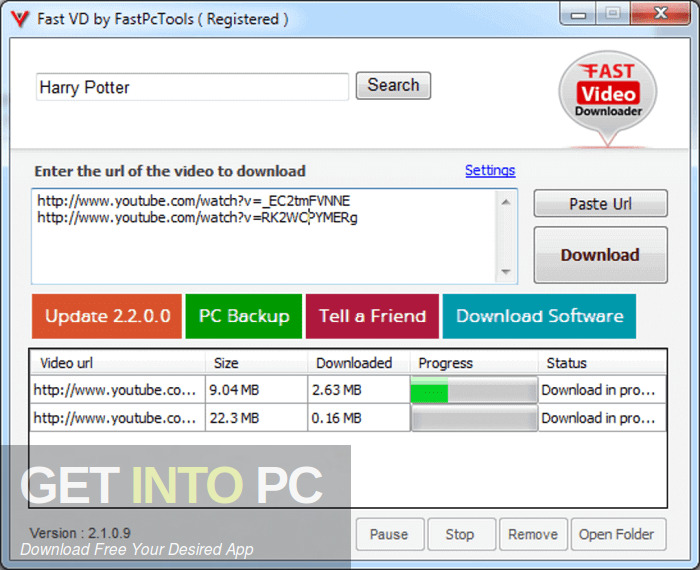Click the empty progress bar of second download
Image resolution: width=700 pixels, height=570 pixels.
click(x=474, y=419)
